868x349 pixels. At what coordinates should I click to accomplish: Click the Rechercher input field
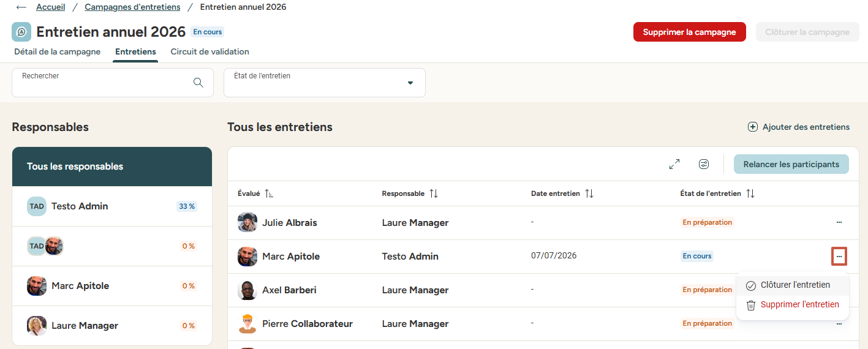pyautogui.click(x=113, y=83)
